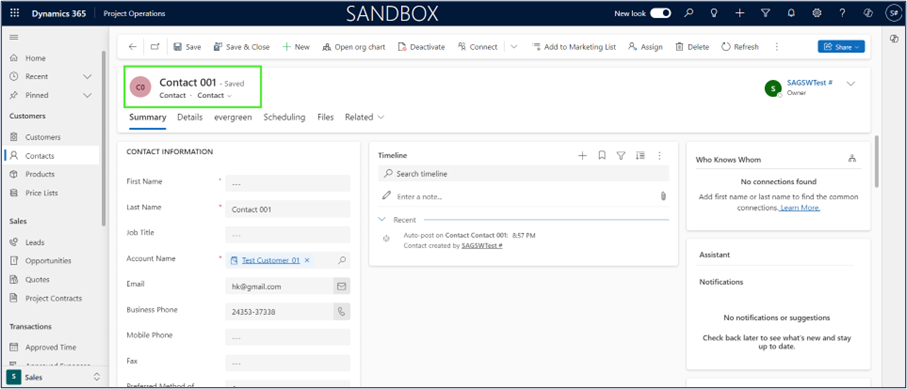Delete the contact record
Screen dimensions: 907x389
[x=692, y=47]
